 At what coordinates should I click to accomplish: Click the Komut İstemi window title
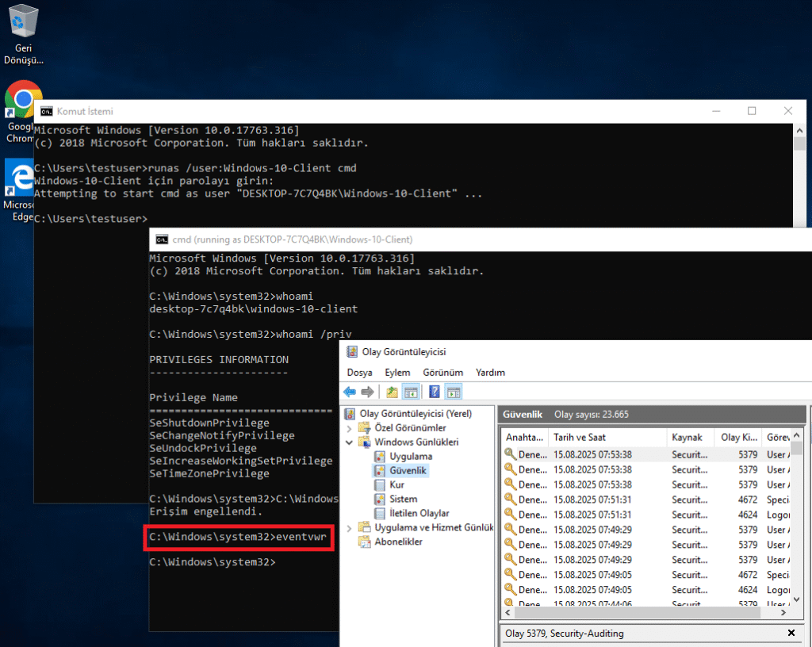click(85, 111)
